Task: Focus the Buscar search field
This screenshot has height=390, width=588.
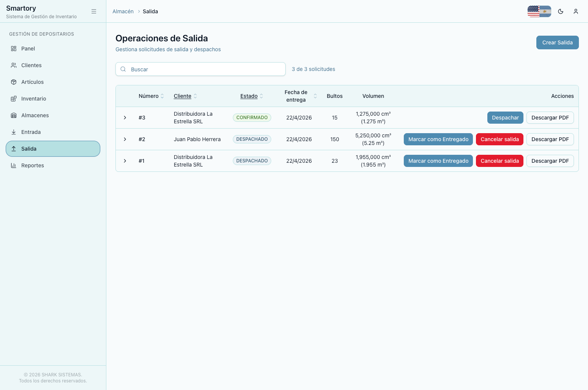Action: pyautogui.click(x=205, y=69)
